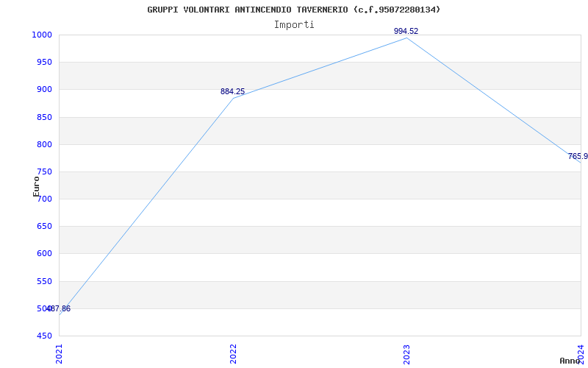Click the 2021 x-axis label
The image size is (588, 368).
(60, 354)
